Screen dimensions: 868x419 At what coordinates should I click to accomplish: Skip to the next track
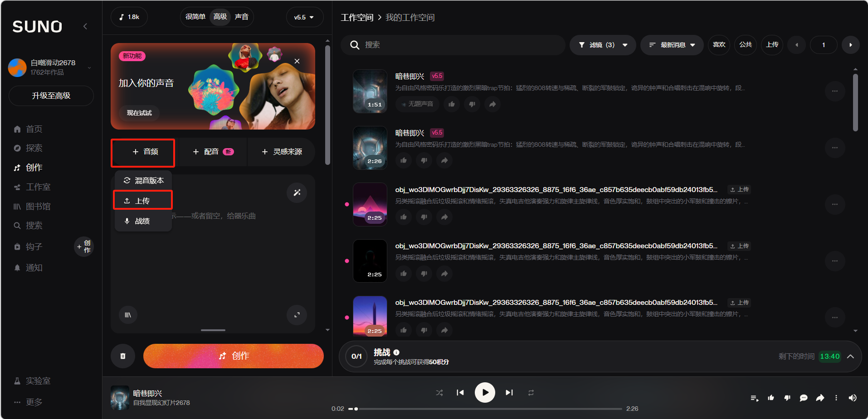[509, 393]
